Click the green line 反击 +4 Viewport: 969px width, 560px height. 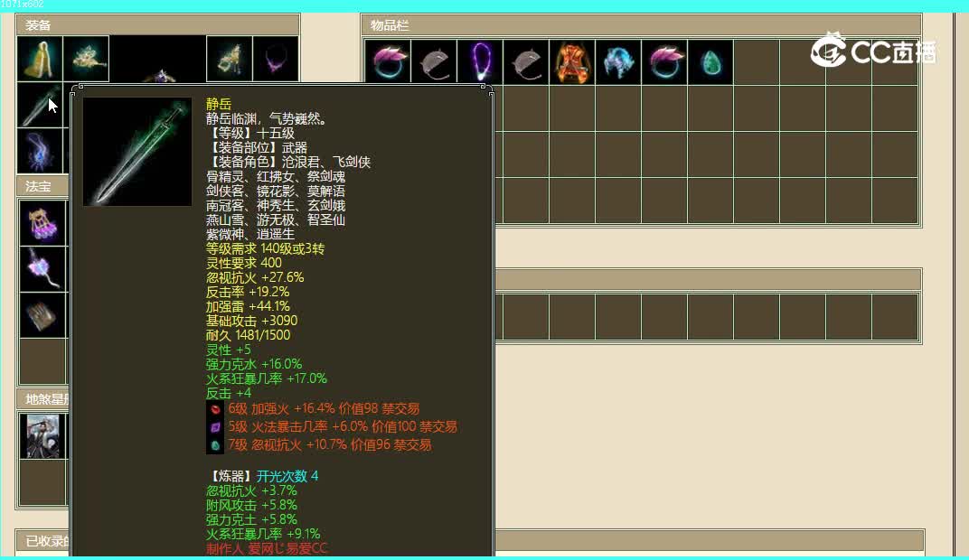pos(229,393)
